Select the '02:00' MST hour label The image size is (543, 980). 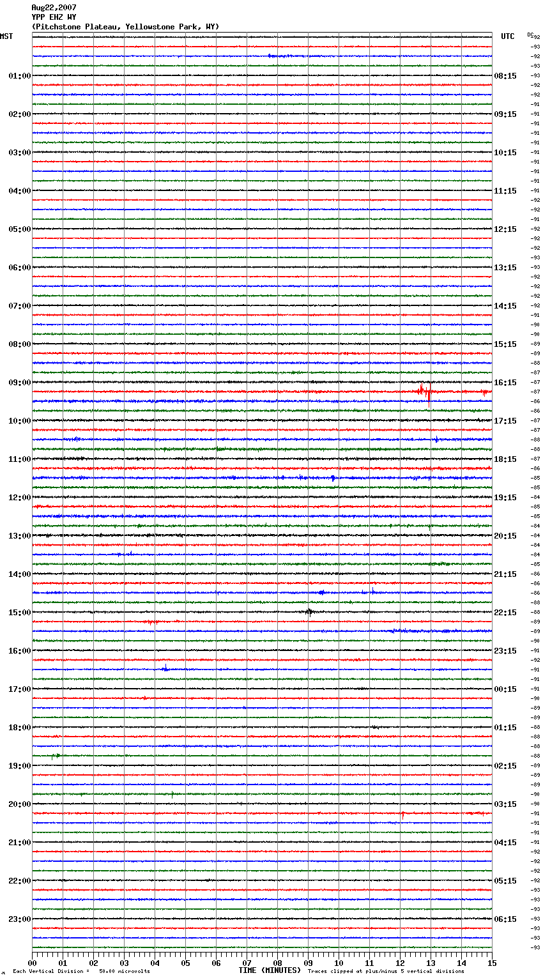pos(19,114)
